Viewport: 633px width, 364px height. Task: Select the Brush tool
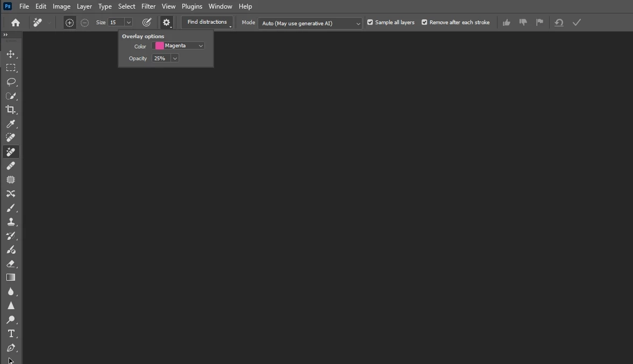[11, 208]
